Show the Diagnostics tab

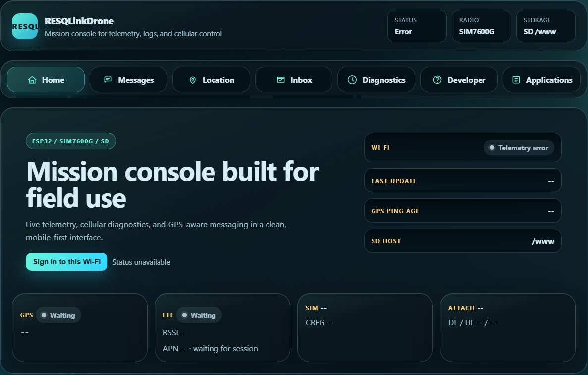point(376,80)
